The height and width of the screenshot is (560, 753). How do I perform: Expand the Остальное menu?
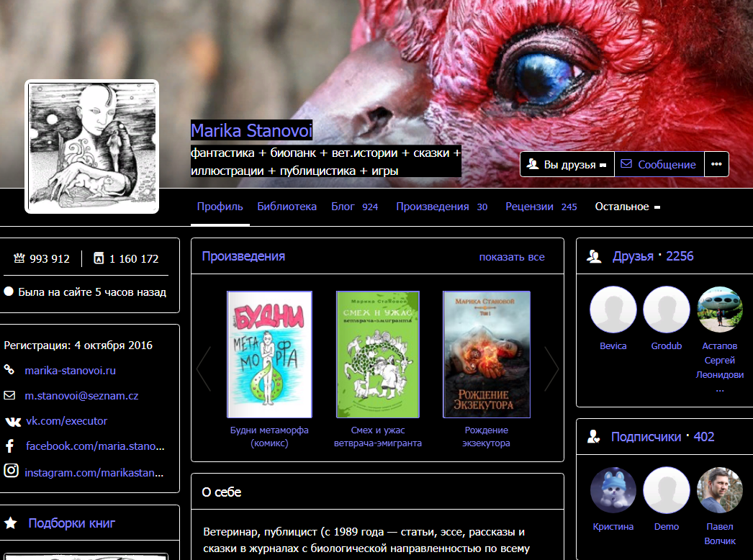[627, 207]
